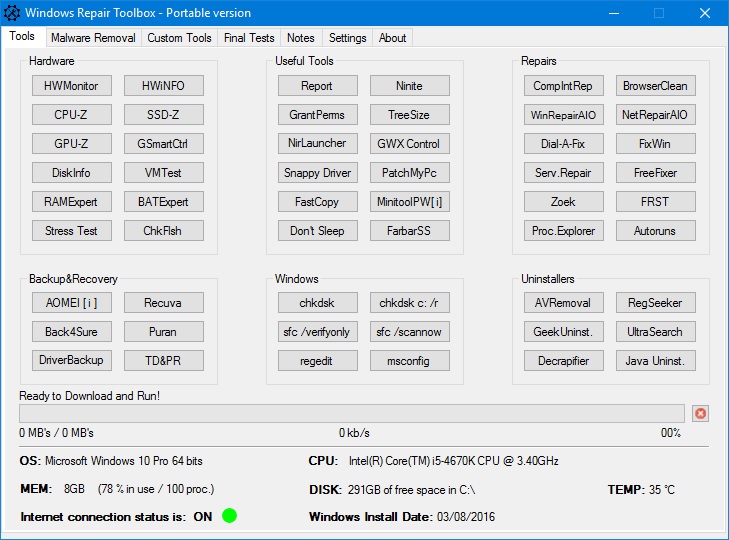The image size is (729, 540).
Task: Open the Settings tab
Action: click(x=347, y=38)
